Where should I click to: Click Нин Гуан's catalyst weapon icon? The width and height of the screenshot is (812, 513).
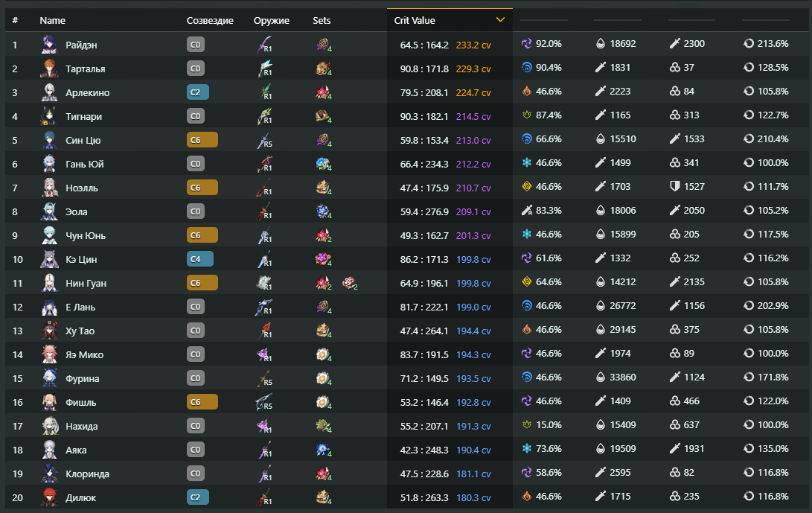coord(264,282)
